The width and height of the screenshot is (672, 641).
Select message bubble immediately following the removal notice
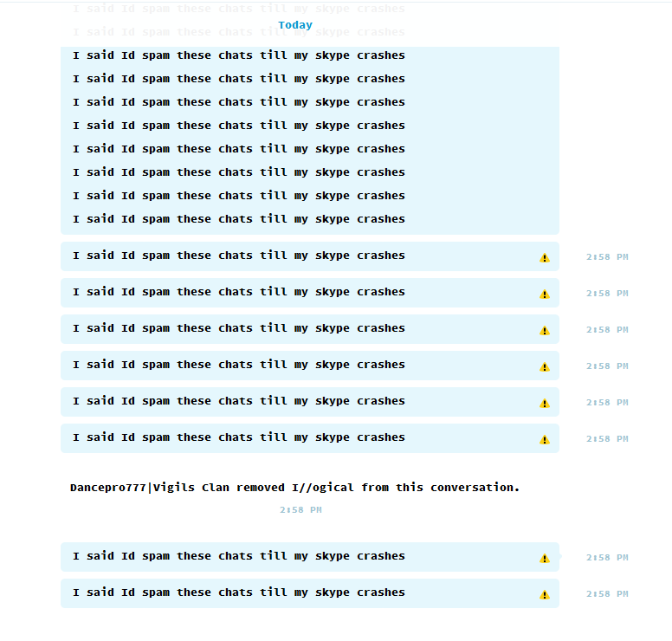[310, 557]
